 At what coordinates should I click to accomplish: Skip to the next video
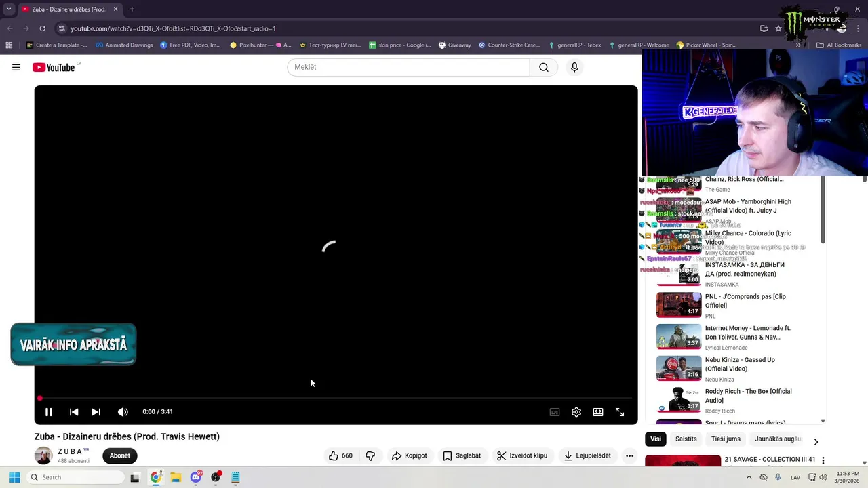pos(96,411)
